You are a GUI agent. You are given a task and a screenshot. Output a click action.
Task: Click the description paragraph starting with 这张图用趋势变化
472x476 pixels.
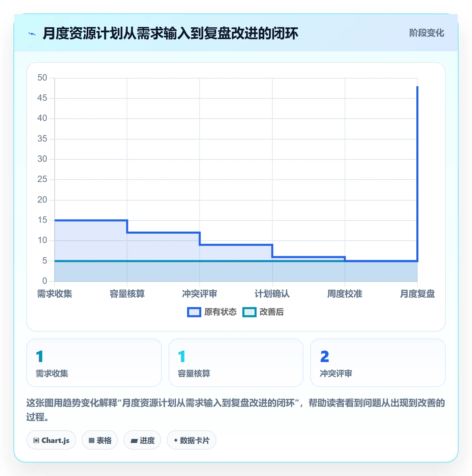236,410
